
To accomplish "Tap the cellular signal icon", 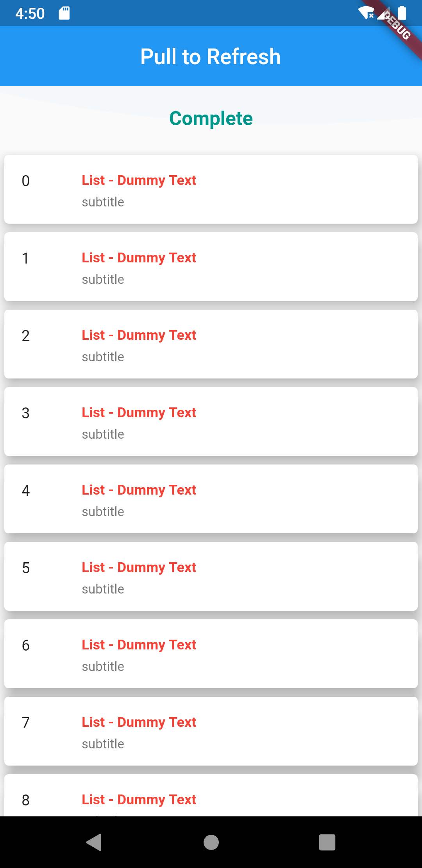I will 382,16.
